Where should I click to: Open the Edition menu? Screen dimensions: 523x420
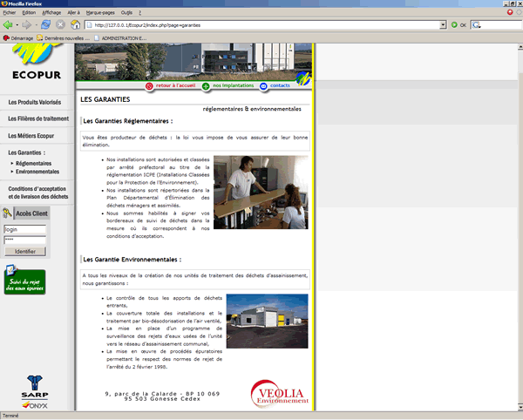[29, 13]
